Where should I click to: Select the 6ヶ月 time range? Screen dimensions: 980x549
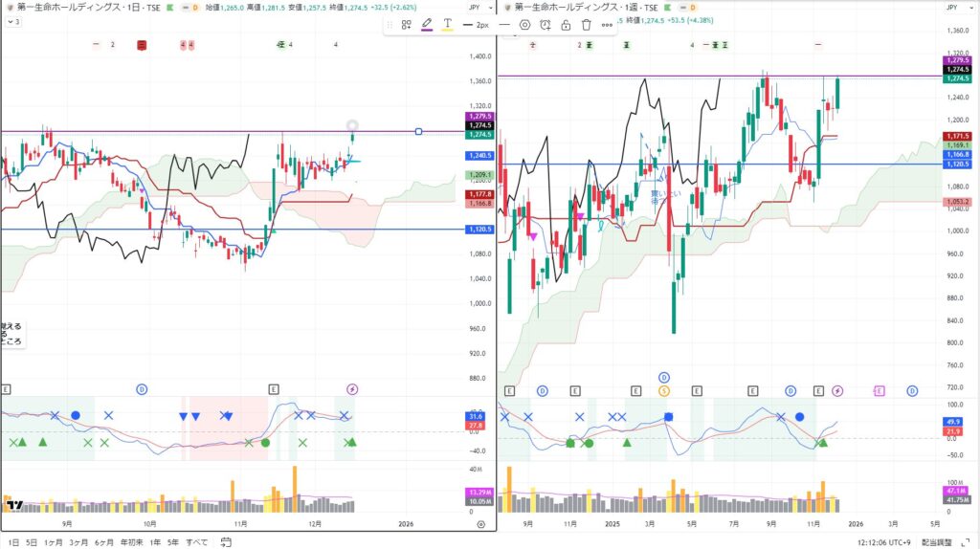click(104, 541)
